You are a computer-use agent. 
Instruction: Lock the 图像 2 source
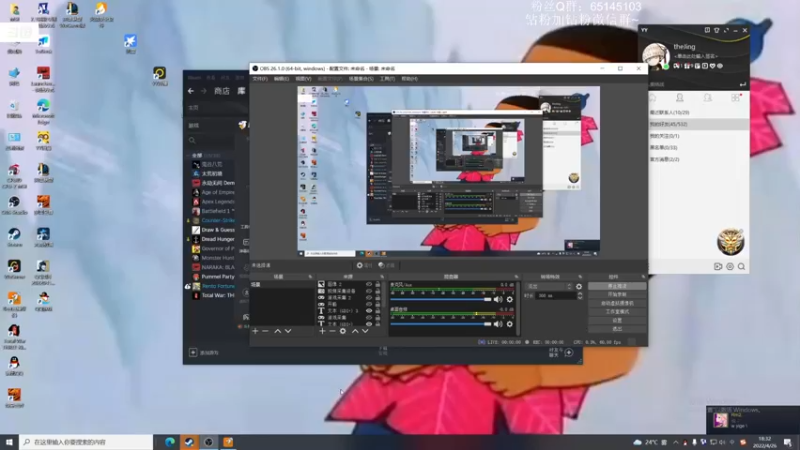point(378,285)
